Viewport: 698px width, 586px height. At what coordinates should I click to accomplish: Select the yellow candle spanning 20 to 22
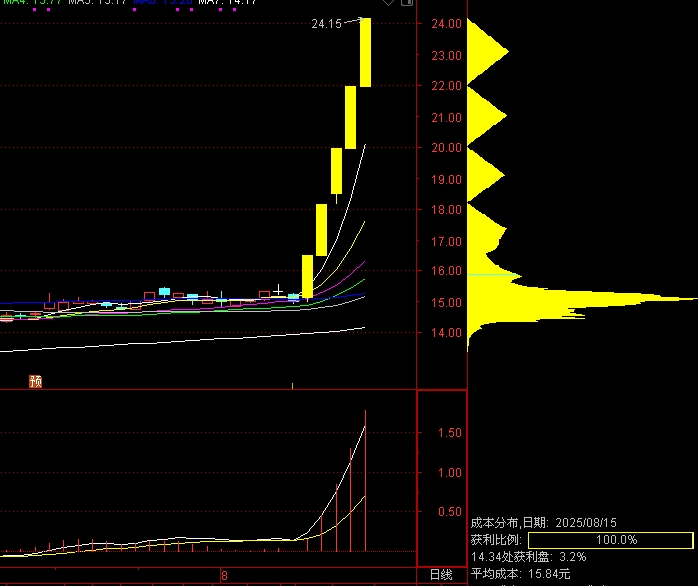350,118
